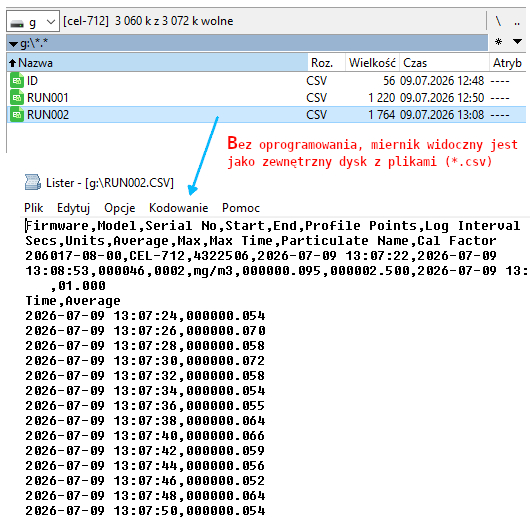Click the Lister window notepad icon
This screenshot has height=521, width=530.
[x=33, y=183]
